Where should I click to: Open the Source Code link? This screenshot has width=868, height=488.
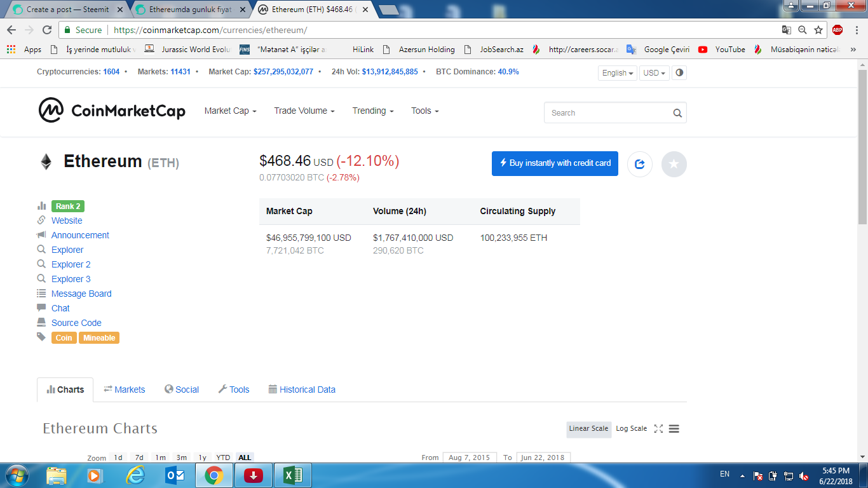coord(76,323)
